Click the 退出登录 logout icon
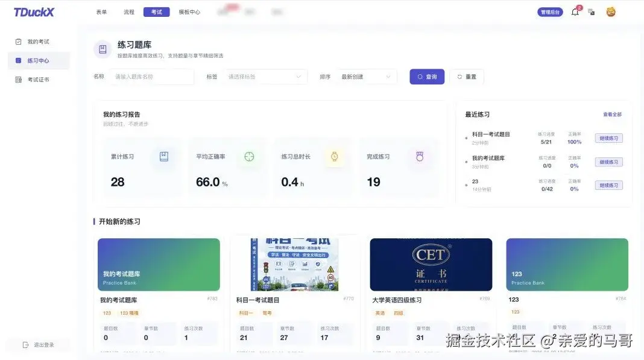The image size is (644, 360). [x=26, y=345]
